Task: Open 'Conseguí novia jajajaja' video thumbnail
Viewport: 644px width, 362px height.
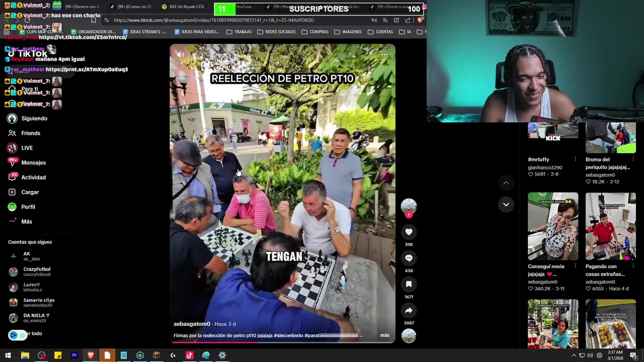Action: click(553, 226)
